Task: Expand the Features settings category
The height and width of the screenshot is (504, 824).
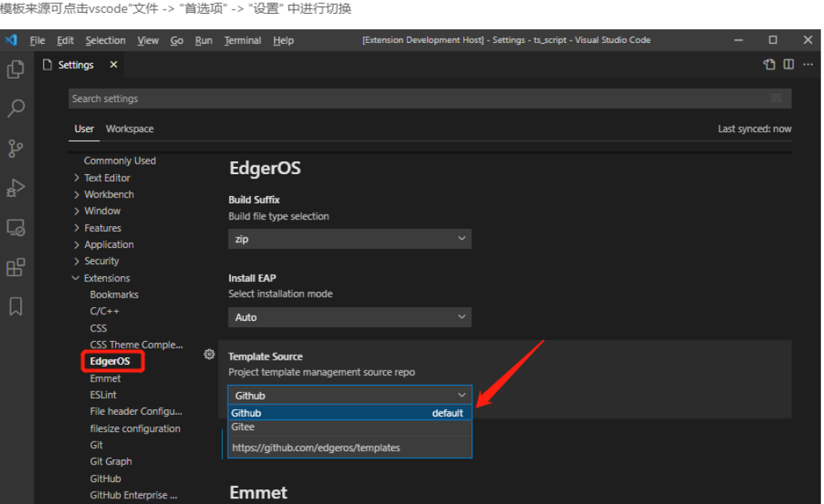Action: [x=102, y=228]
